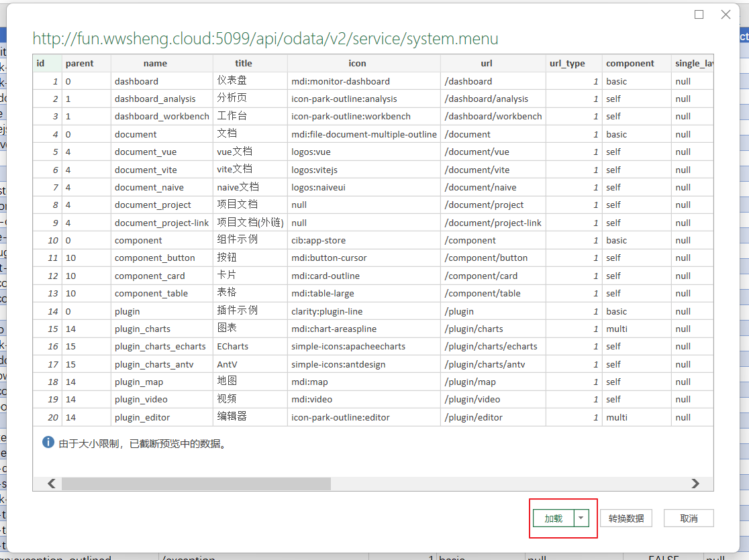749x560 pixels.
Task: Click the left arrow of horizontal scrollbar
Action: 52,484
